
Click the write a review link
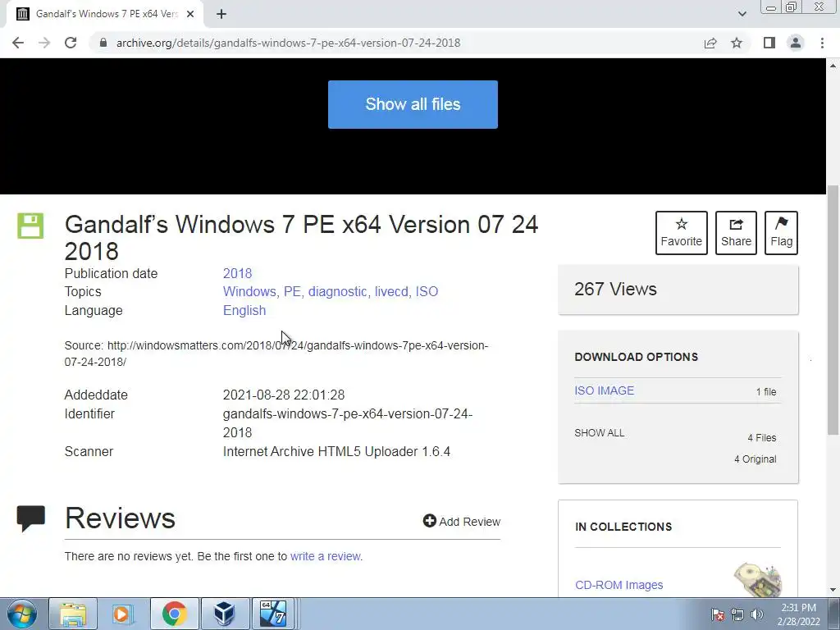click(325, 556)
